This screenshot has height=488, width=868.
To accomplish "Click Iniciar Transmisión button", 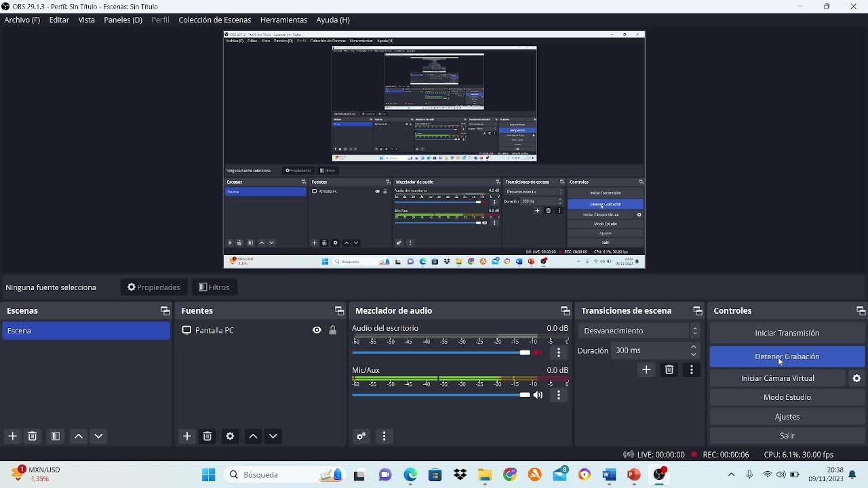I will pyautogui.click(x=787, y=333).
